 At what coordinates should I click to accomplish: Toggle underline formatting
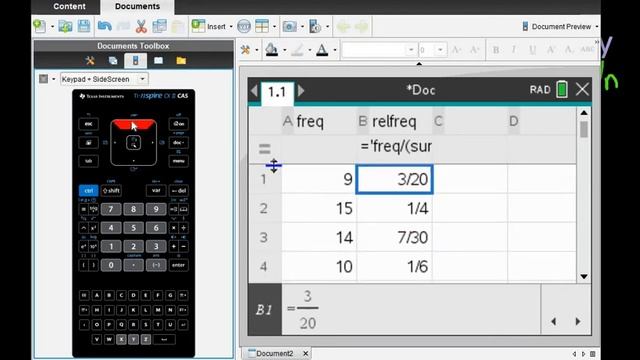pos(532,50)
